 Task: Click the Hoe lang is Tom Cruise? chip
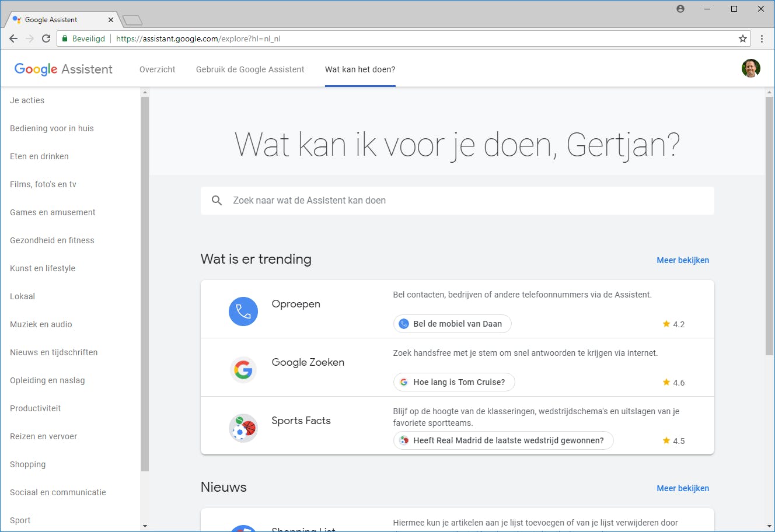point(454,382)
